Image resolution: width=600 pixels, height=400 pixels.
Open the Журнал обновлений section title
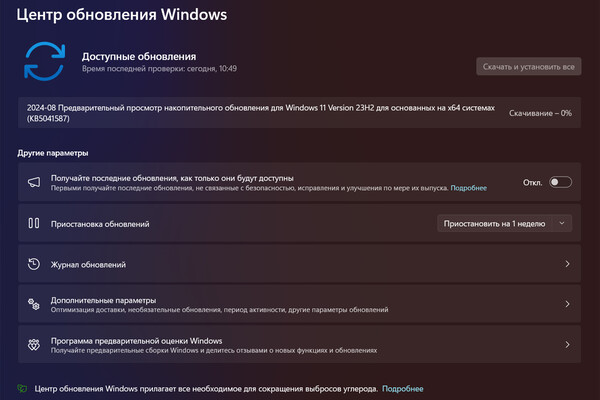(x=89, y=264)
